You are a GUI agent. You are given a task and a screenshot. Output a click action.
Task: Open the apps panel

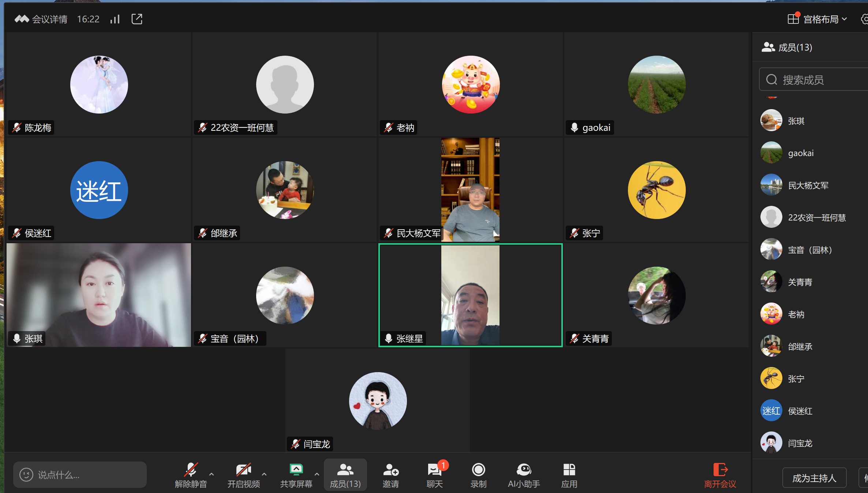(569, 470)
